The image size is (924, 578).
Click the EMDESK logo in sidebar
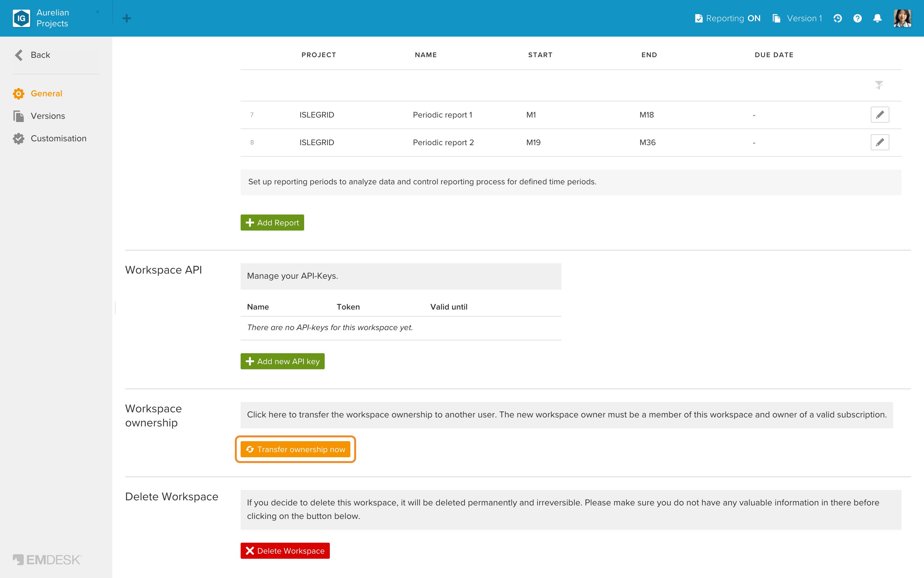[47, 560]
